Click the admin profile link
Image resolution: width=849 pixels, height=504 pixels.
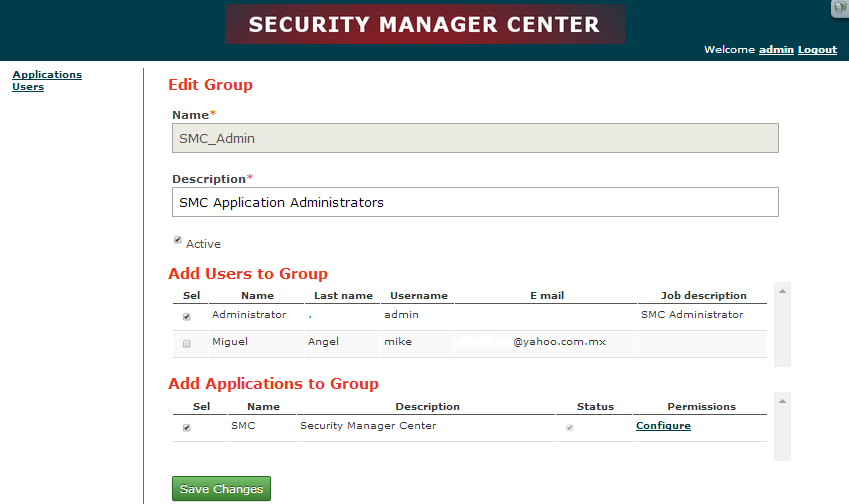[x=776, y=50]
